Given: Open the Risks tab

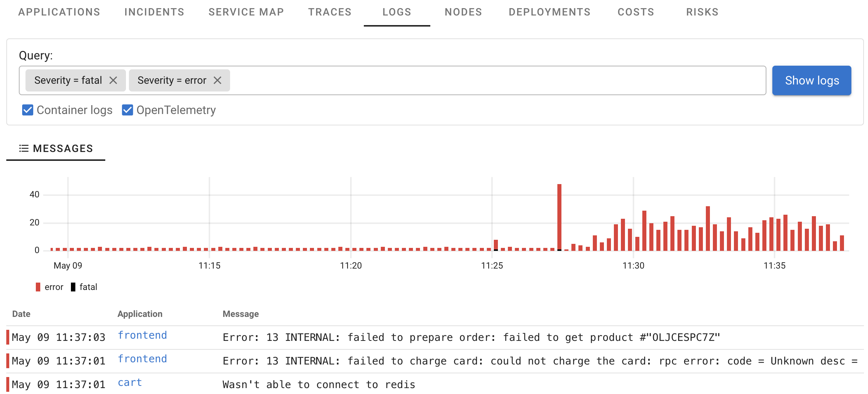Looking at the screenshot, I should click(x=702, y=12).
